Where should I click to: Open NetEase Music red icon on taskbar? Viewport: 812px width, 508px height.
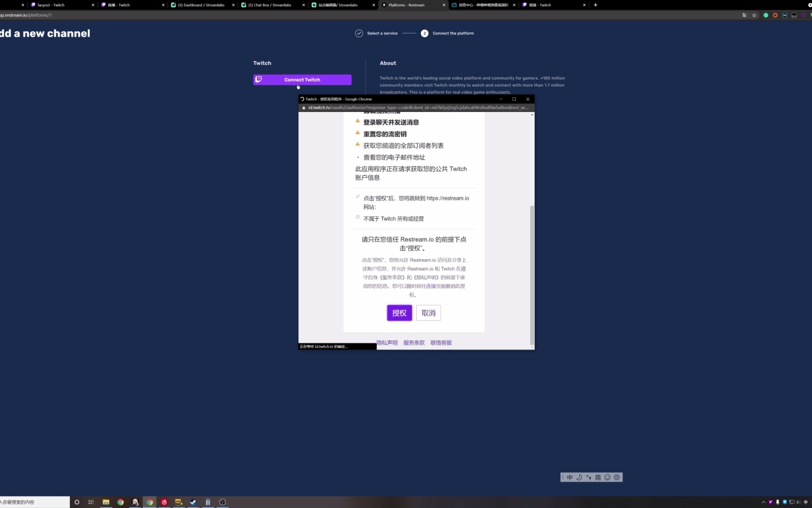(x=164, y=502)
